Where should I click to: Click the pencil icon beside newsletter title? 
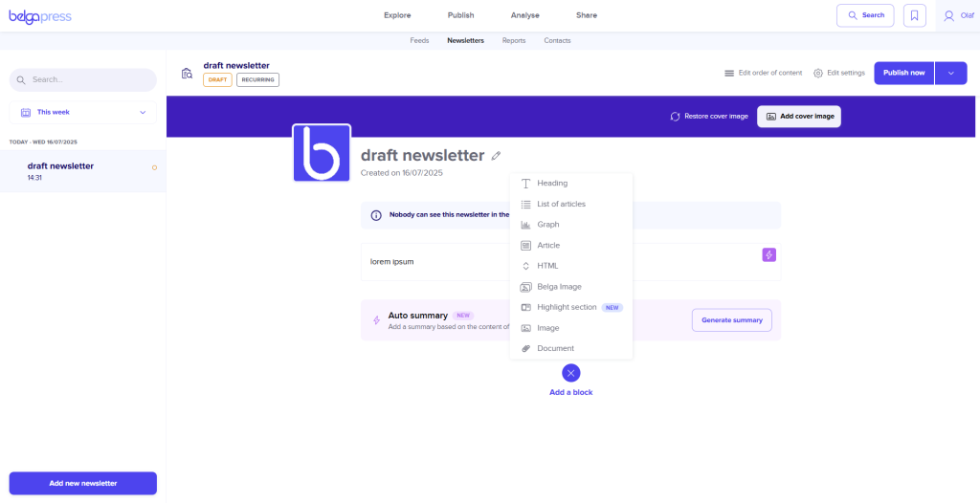496,156
